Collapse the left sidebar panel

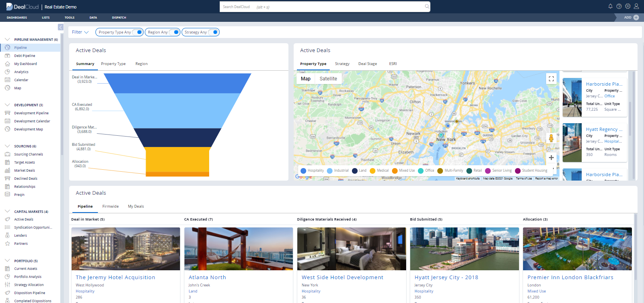click(61, 27)
